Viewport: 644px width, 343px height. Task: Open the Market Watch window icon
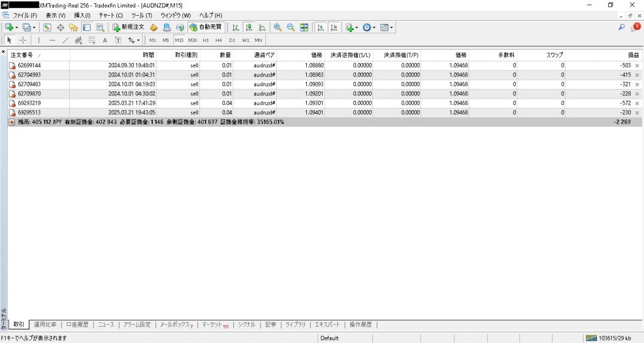click(47, 28)
